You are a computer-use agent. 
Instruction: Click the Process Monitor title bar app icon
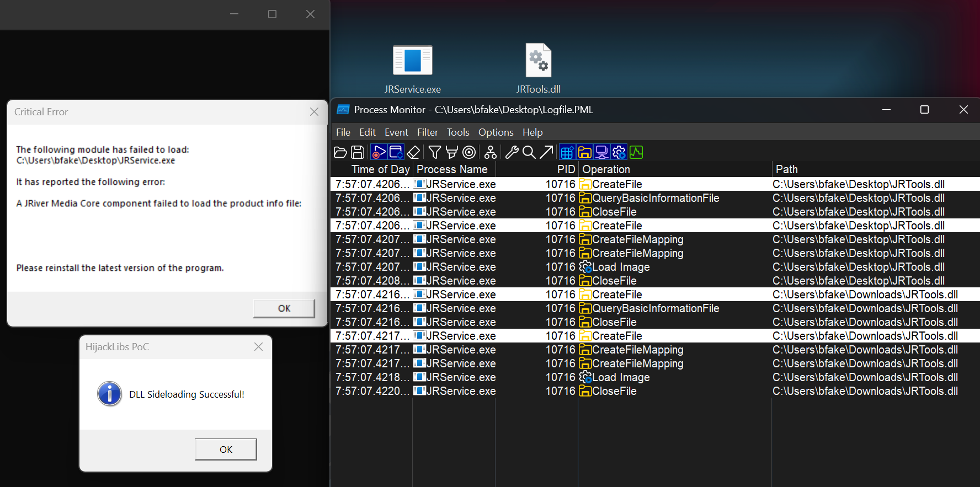pos(343,109)
